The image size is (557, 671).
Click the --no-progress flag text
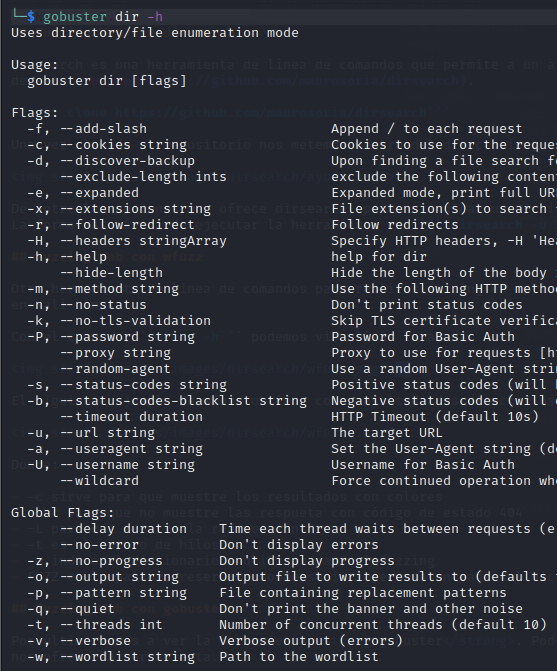[112, 561]
